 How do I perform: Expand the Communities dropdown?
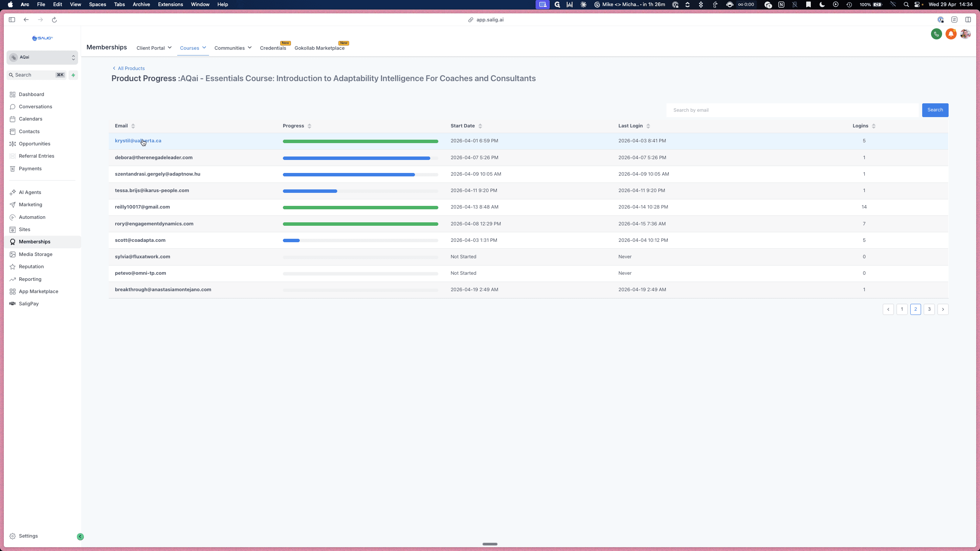click(233, 48)
